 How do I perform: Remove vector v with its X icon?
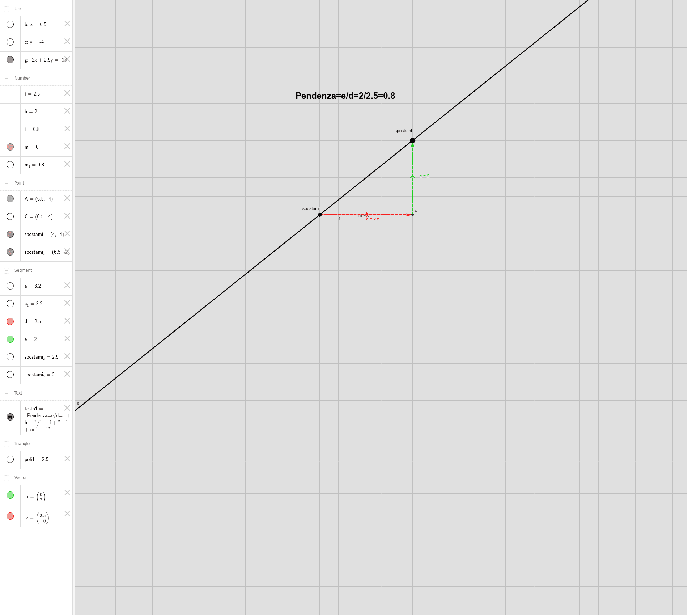tap(67, 514)
